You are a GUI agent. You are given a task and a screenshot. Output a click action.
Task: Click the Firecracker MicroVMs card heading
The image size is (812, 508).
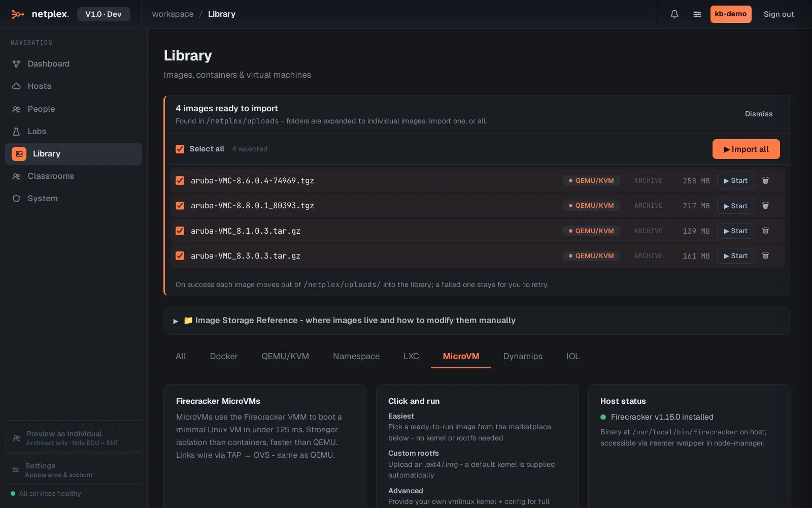pyautogui.click(x=218, y=401)
